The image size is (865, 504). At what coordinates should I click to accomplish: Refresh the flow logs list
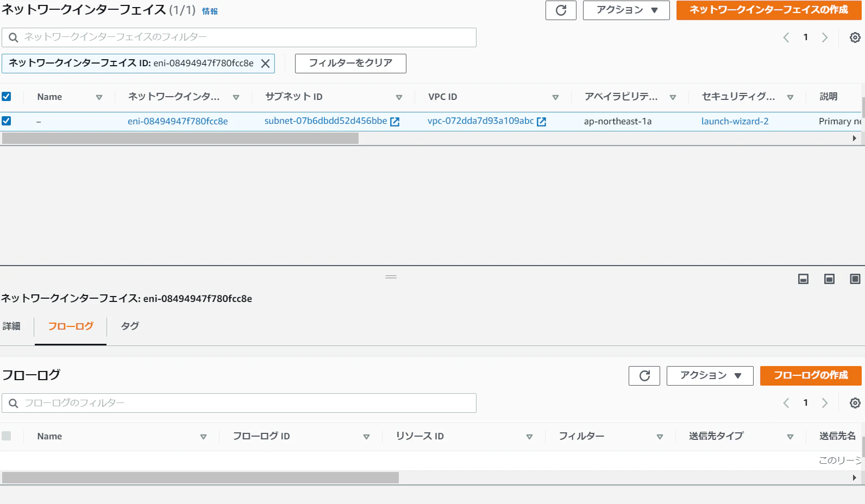644,376
